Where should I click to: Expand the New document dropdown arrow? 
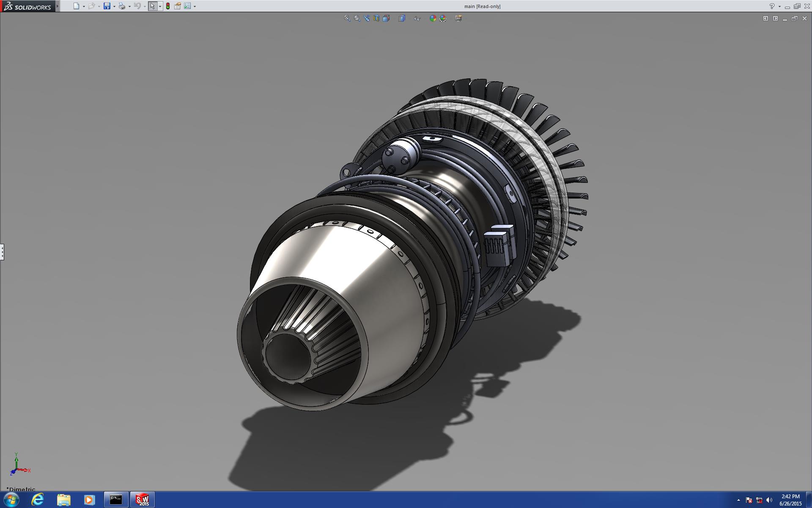84,6
